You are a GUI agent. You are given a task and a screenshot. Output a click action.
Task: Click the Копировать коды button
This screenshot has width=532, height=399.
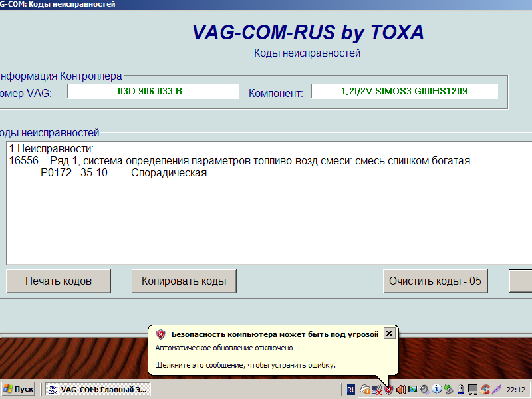184,281
